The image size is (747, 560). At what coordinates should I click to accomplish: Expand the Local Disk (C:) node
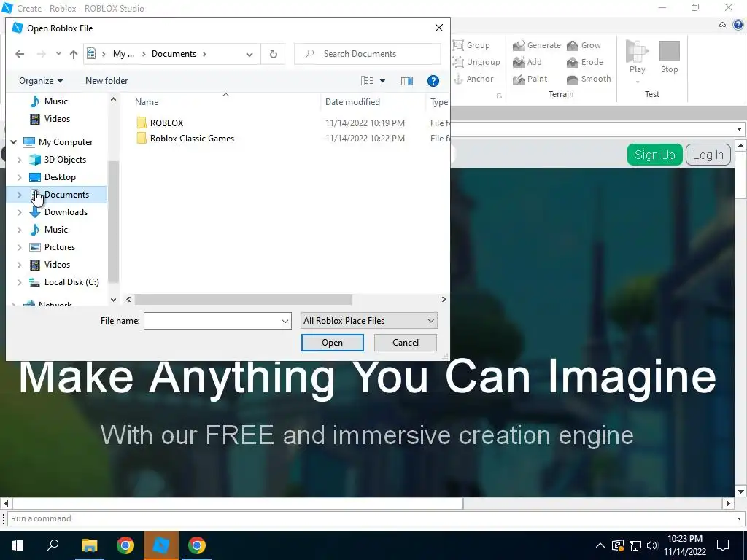tap(20, 282)
